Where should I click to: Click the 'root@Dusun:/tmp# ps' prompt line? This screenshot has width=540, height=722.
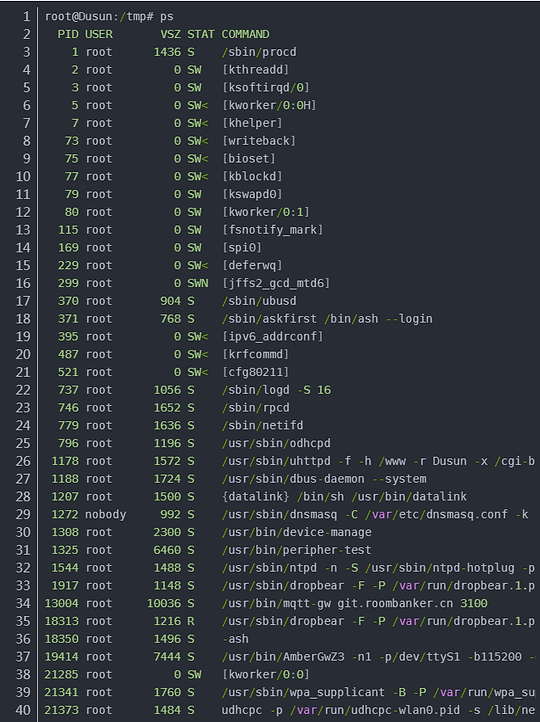click(109, 17)
